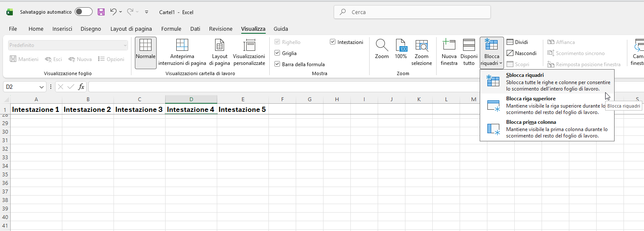Collapse the Blocca riquadri dropdown button
The image size is (644, 231).
pyautogui.click(x=492, y=53)
